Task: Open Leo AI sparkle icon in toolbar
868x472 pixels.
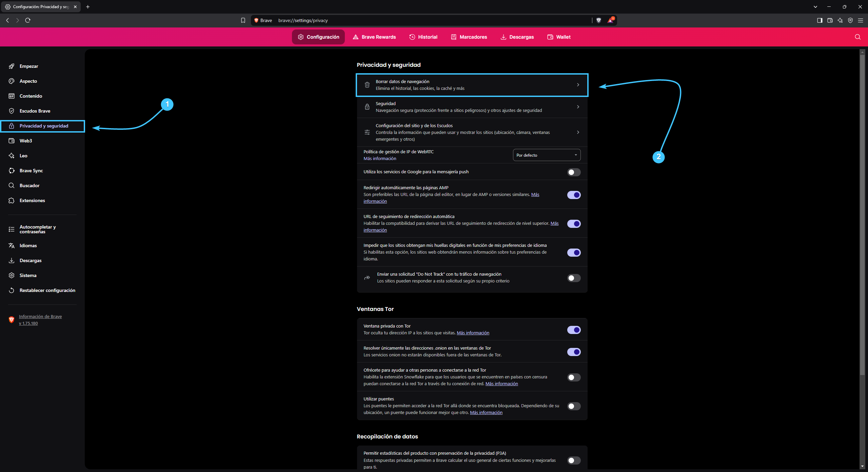Action: click(840, 20)
